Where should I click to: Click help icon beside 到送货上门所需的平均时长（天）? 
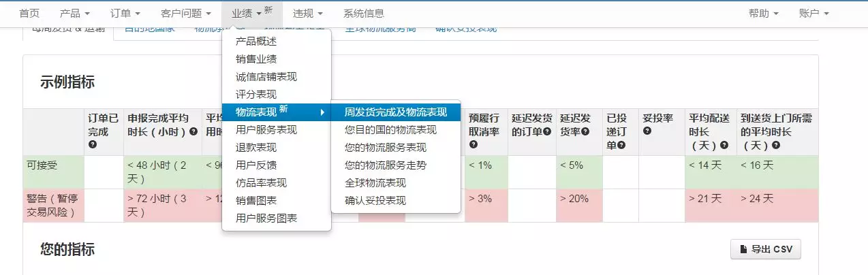click(x=775, y=145)
